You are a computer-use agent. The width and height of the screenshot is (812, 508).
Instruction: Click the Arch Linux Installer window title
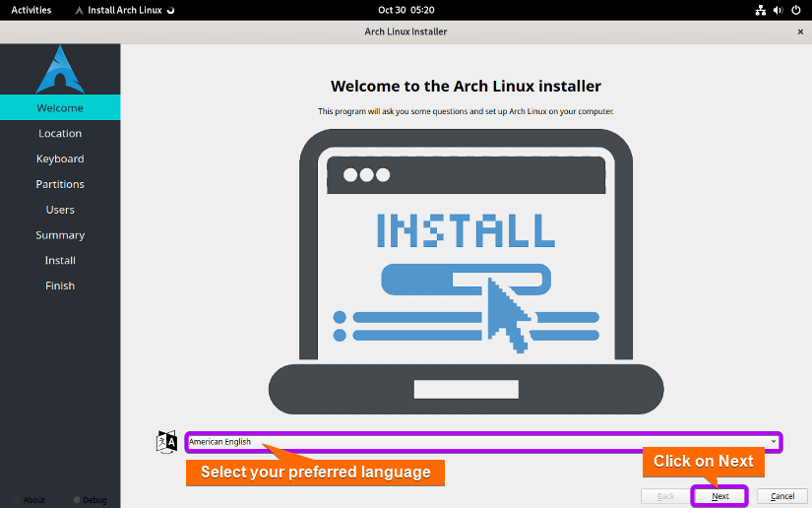click(x=406, y=32)
